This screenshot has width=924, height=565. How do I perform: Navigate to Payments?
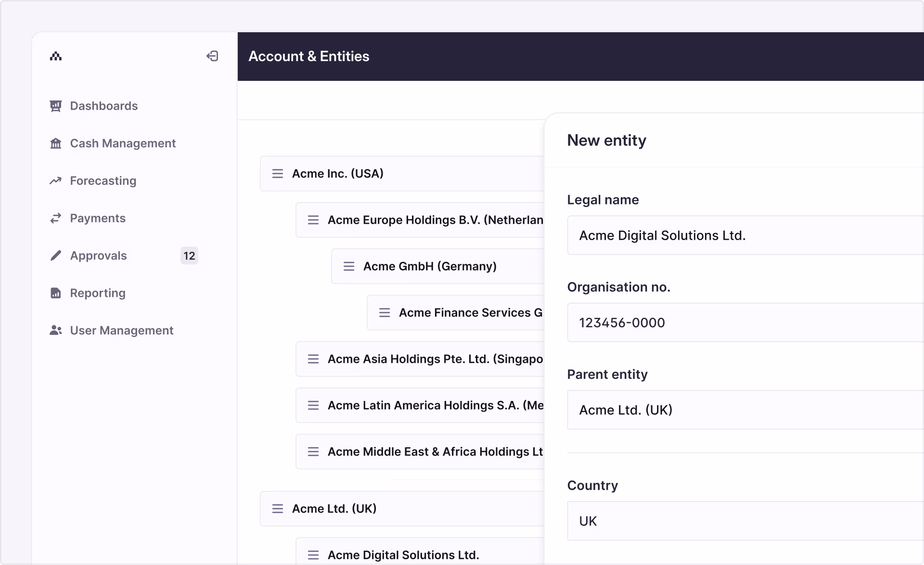click(x=98, y=218)
